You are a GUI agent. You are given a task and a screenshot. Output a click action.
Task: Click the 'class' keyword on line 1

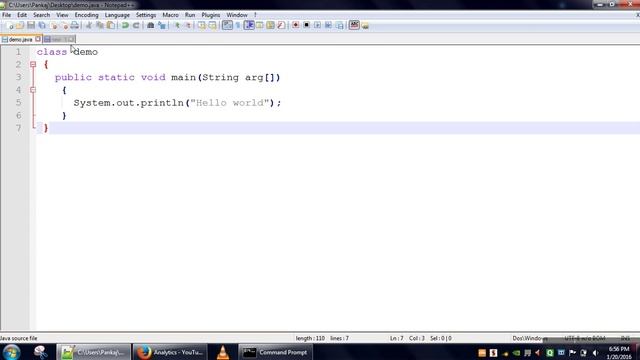click(x=52, y=52)
